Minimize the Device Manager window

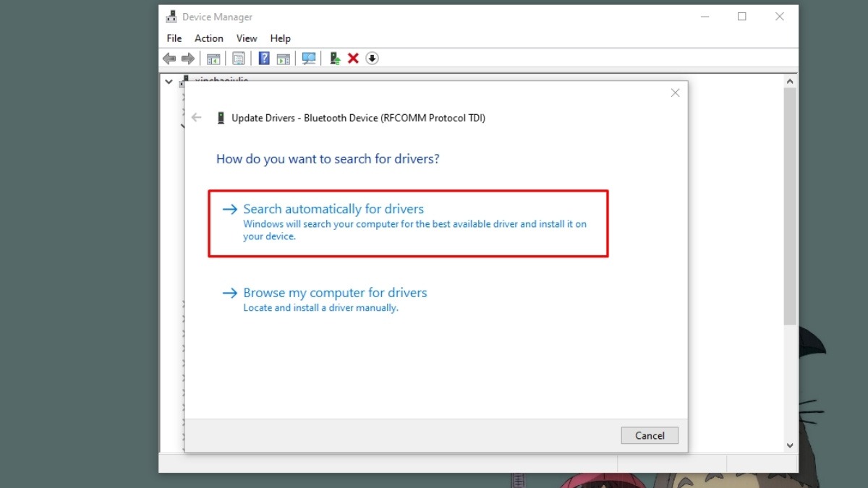(x=704, y=17)
